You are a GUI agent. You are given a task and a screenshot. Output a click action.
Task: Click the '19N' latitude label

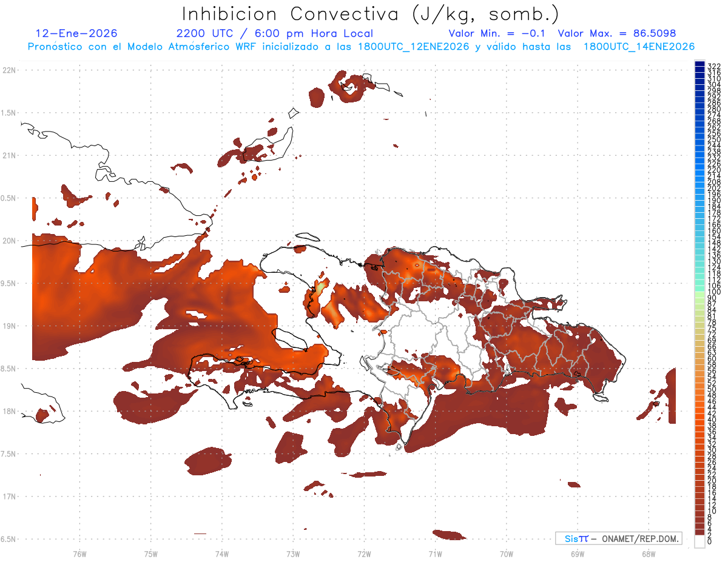pos(8,326)
